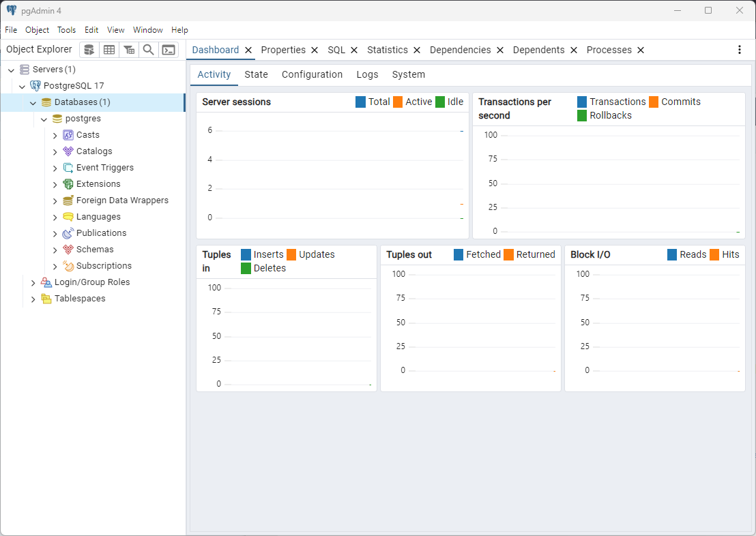756x536 pixels.
Task: Open the Window menu
Action: tap(148, 30)
